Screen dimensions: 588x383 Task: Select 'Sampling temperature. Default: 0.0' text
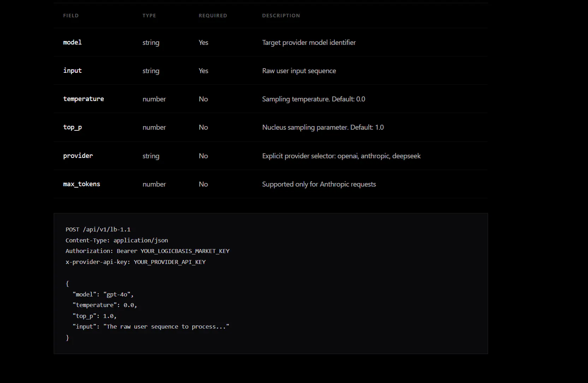[314, 99]
